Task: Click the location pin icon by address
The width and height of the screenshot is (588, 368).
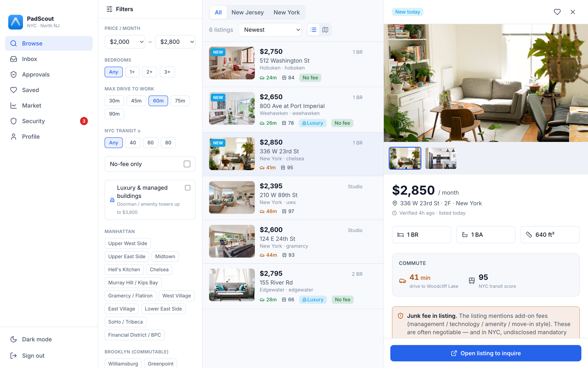Action: [x=395, y=204]
